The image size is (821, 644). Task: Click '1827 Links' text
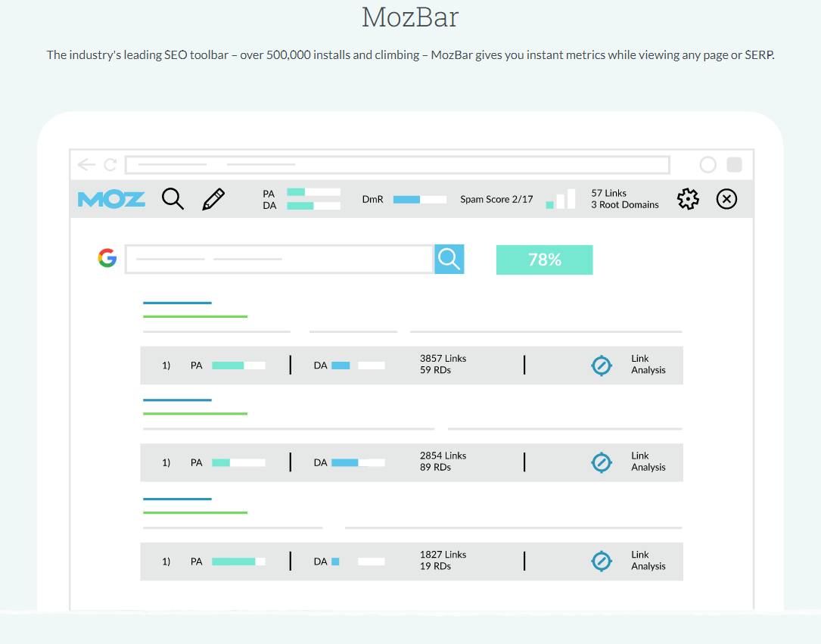(x=443, y=555)
